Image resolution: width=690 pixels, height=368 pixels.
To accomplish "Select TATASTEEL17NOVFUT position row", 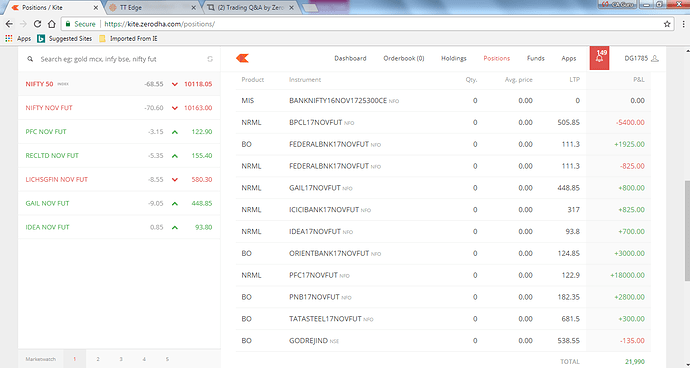I will pos(443,319).
